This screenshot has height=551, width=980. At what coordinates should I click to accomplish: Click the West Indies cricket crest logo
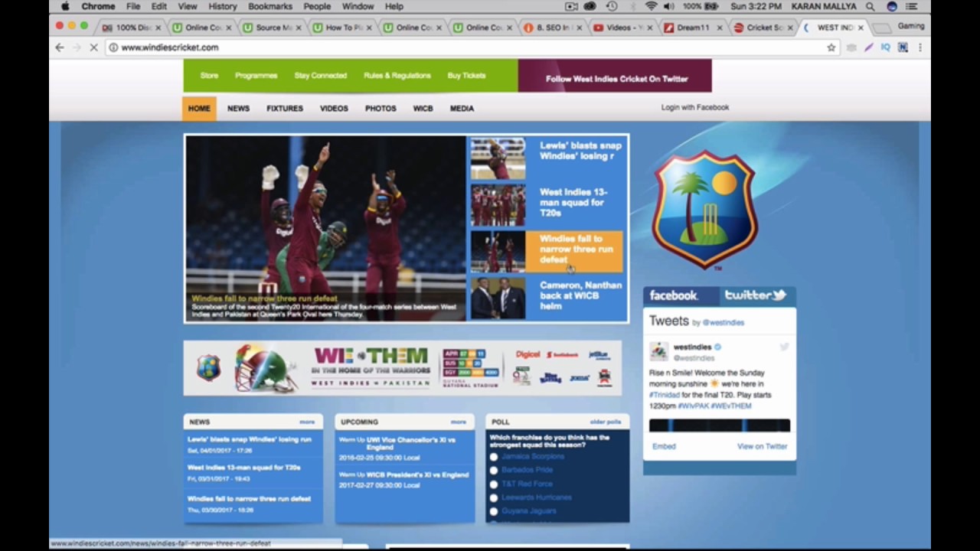(x=704, y=210)
